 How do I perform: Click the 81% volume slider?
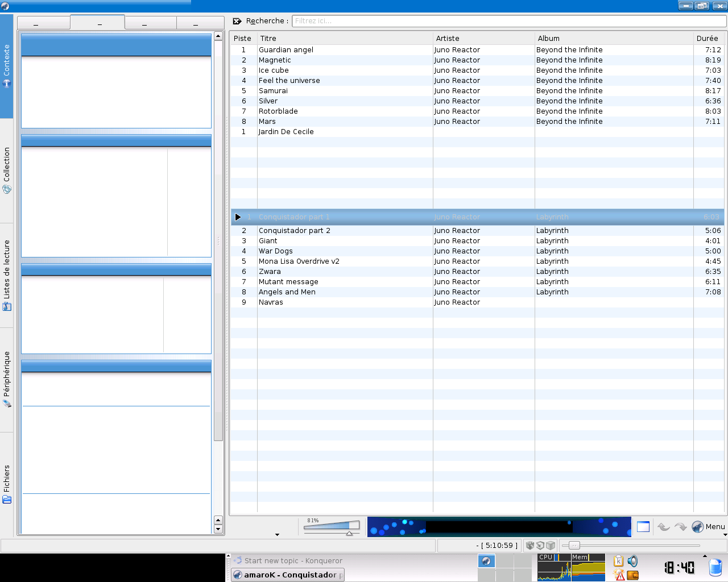tap(332, 526)
